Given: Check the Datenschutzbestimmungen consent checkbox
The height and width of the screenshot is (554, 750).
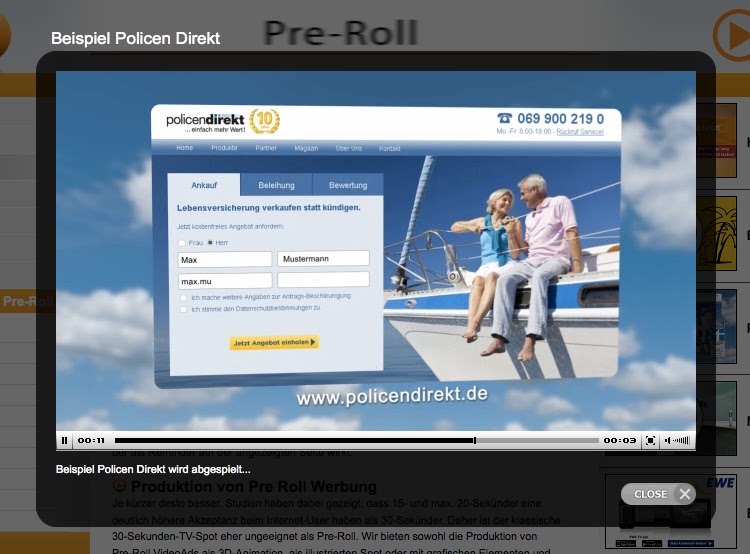Looking at the screenshot, I should tap(183, 310).
